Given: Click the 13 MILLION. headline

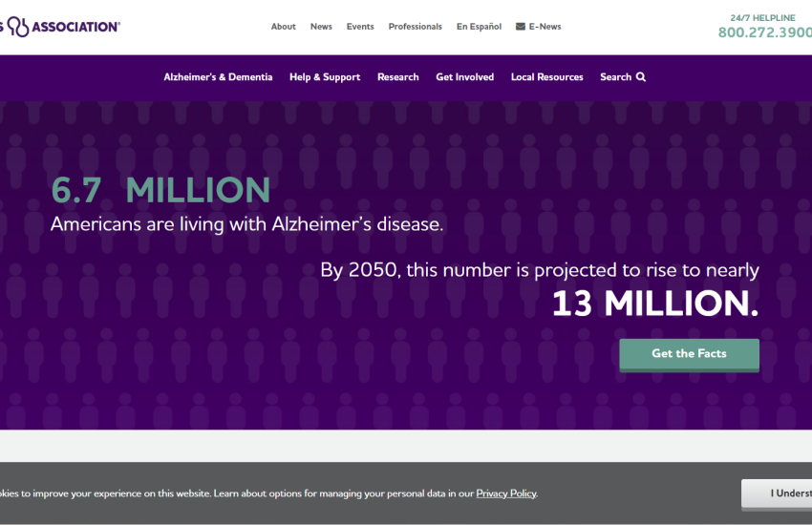Looking at the screenshot, I should tap(655, 304).
